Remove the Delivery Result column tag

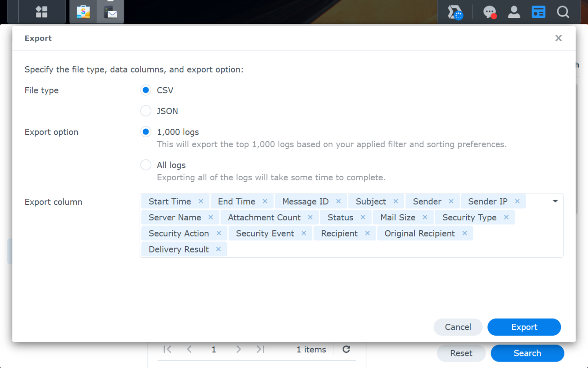click(218, 249)
